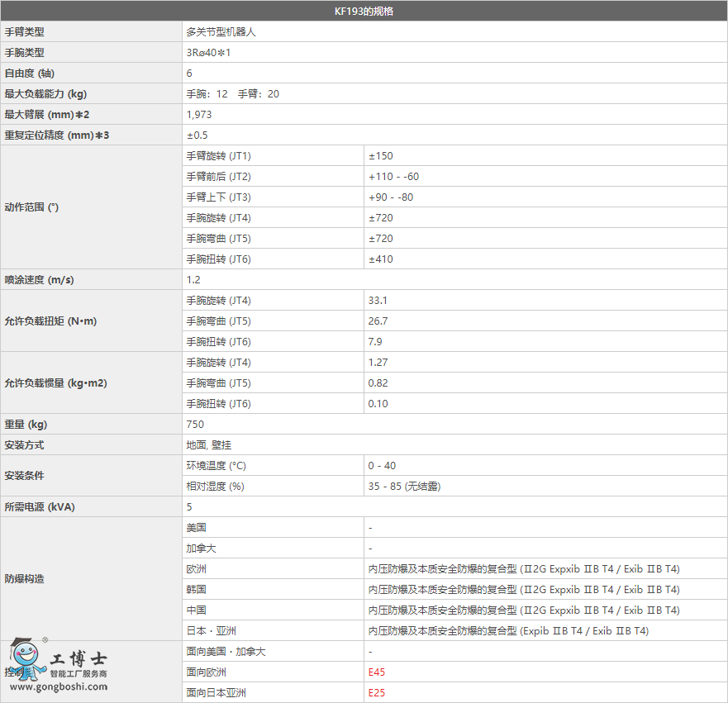The image size is (728, 703).
Task: Open the E25 controller link
Action: (377, 693)
